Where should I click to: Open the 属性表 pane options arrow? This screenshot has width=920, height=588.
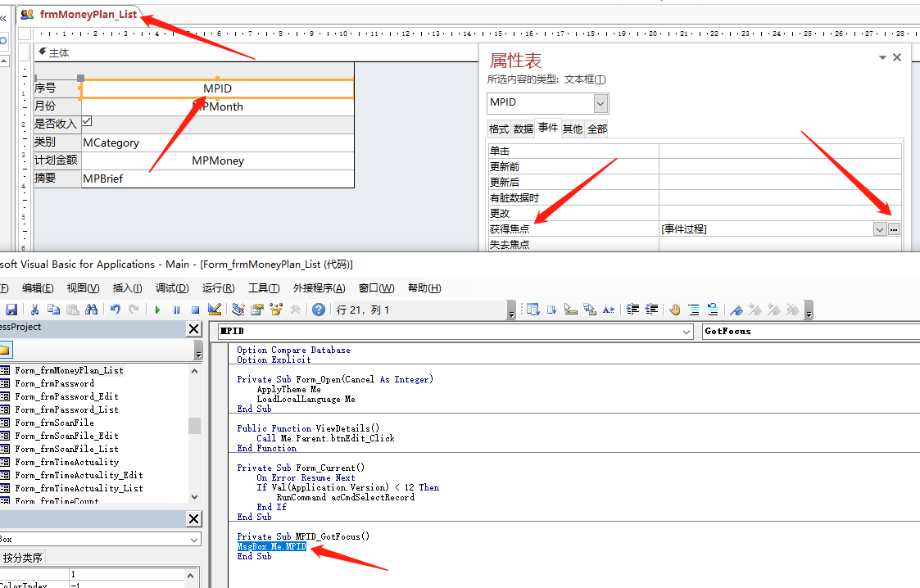point(882,57)
